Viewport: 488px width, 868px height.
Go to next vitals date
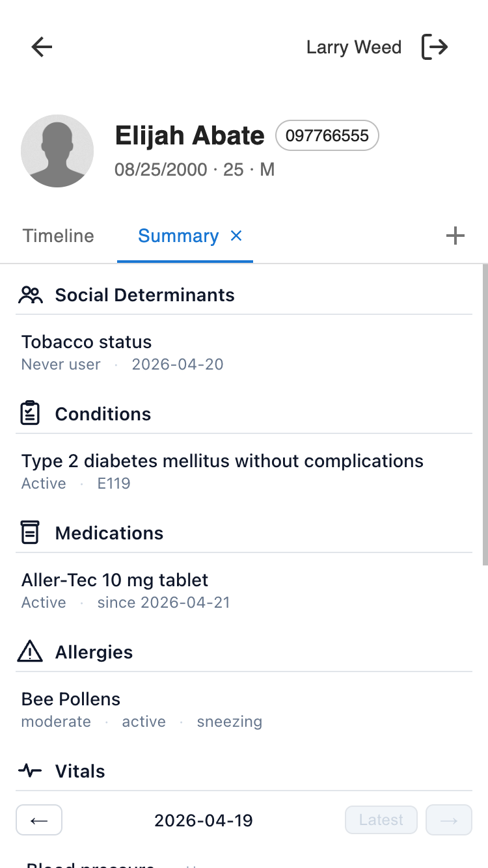click(x=448, y=820)
